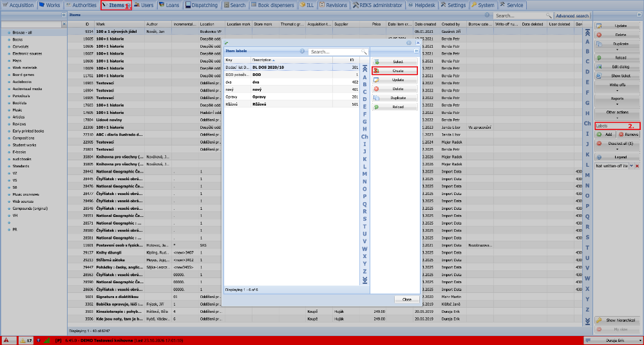Click the red alert icon in the status bar
The width and height of the screenshot is (644, 345).
[x=6, y=340]
